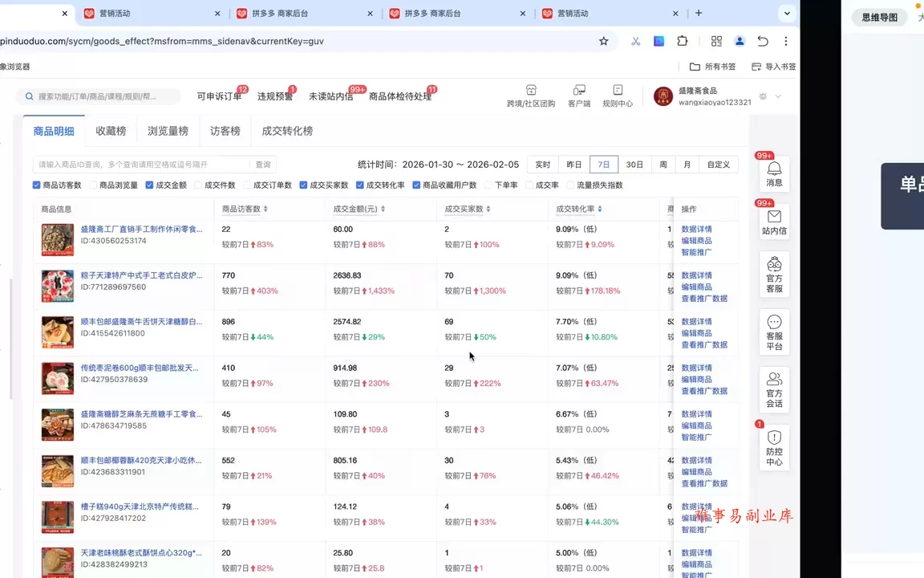Click the 查询 button
The width and height of the screenshot is (924, 578).
click(x=263, y=165)
